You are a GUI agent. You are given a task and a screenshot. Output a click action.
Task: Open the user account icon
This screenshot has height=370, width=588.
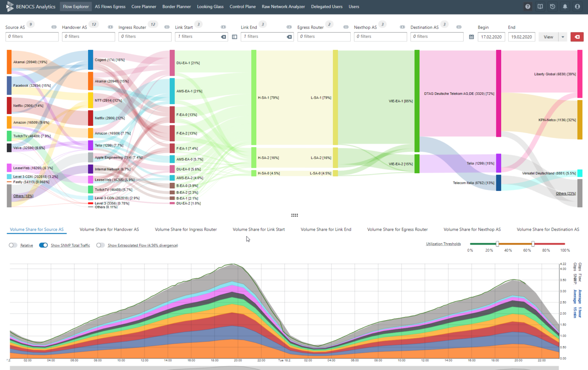tap(577, 6)
